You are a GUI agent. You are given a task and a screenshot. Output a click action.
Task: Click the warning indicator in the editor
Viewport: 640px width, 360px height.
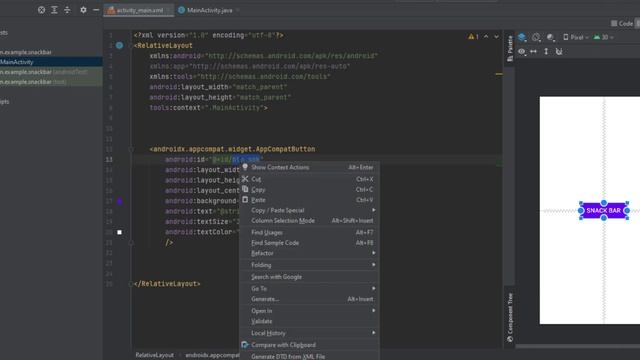473,36
